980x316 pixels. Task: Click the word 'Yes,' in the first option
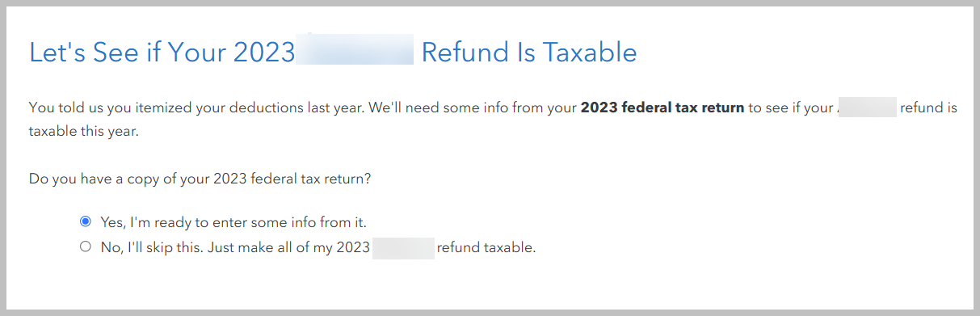point(112,221)
